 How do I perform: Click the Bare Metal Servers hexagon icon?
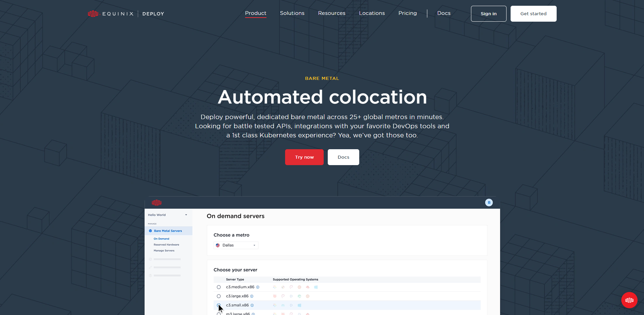click(150, 231)
